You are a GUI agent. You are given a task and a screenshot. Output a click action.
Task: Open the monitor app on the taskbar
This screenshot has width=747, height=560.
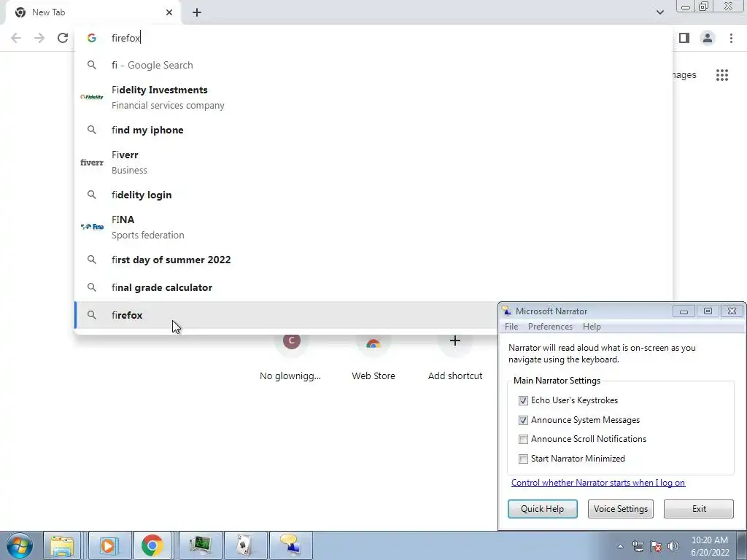(200, 545)
